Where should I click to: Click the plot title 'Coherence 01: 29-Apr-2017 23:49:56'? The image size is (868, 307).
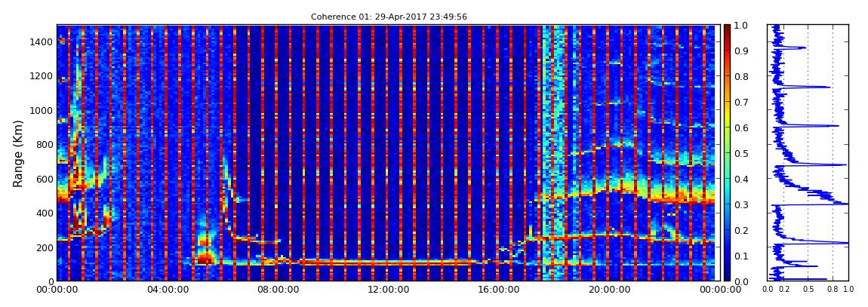click(x=389, y=17)
